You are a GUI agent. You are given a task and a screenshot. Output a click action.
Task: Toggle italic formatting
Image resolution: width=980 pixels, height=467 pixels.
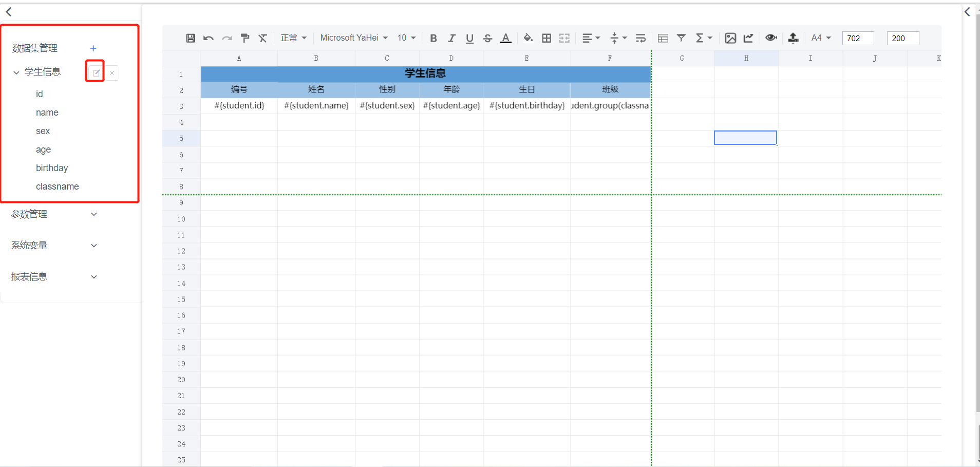[451, 38]
